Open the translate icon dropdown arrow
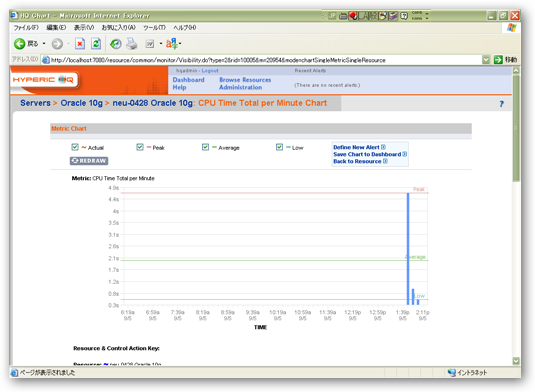 (x=180, y=44)
